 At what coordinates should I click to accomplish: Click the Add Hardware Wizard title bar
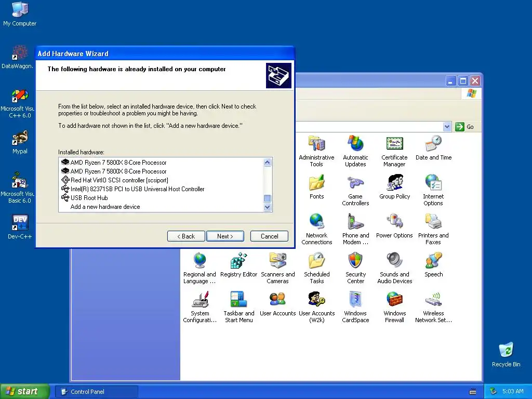(165, 54)
